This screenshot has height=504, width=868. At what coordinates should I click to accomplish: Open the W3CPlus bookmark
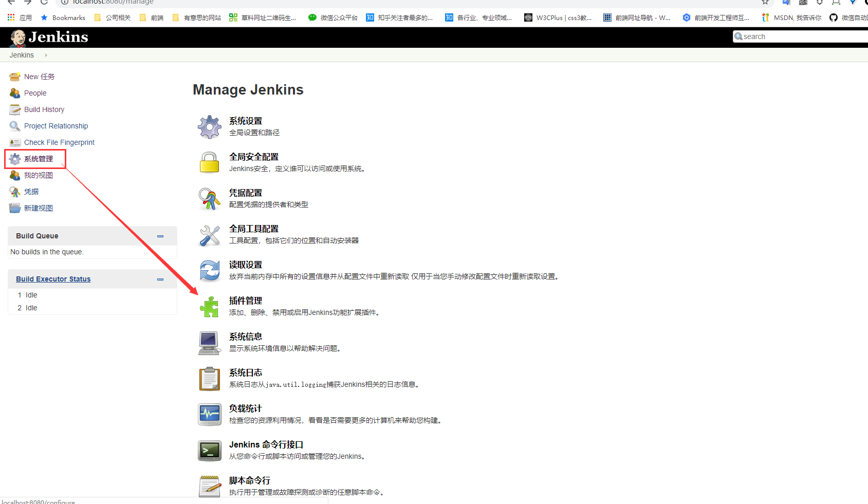558,17
